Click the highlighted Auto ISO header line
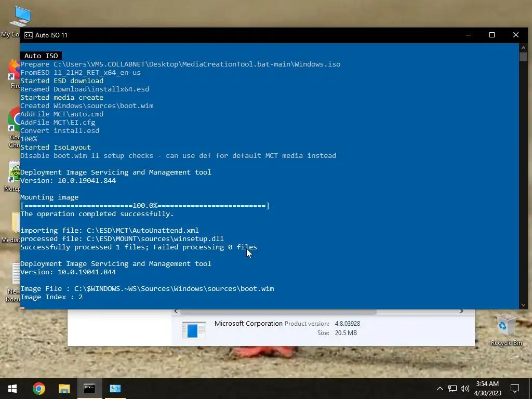Image resolution: width=532 pixels, height=399 pixels. point(41,56)
